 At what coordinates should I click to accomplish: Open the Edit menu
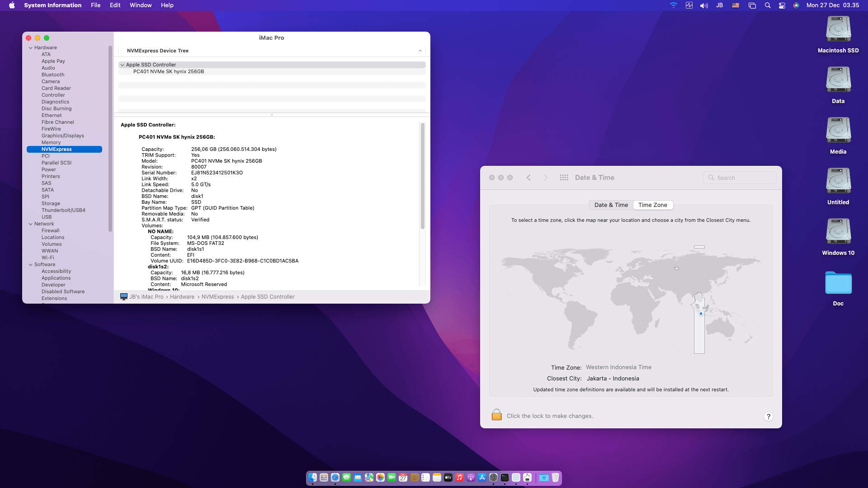pos(115,5)
